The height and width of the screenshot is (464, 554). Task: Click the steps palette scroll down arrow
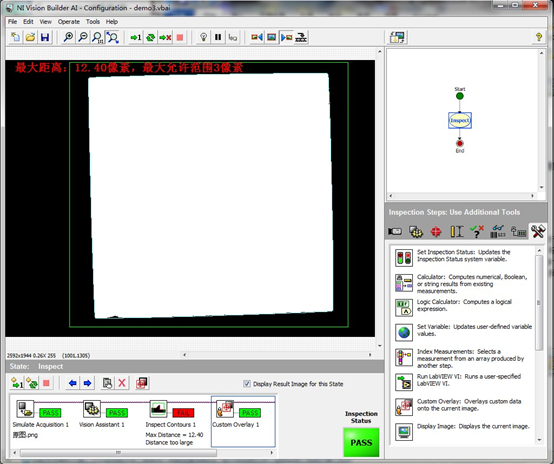pos(540,440)
